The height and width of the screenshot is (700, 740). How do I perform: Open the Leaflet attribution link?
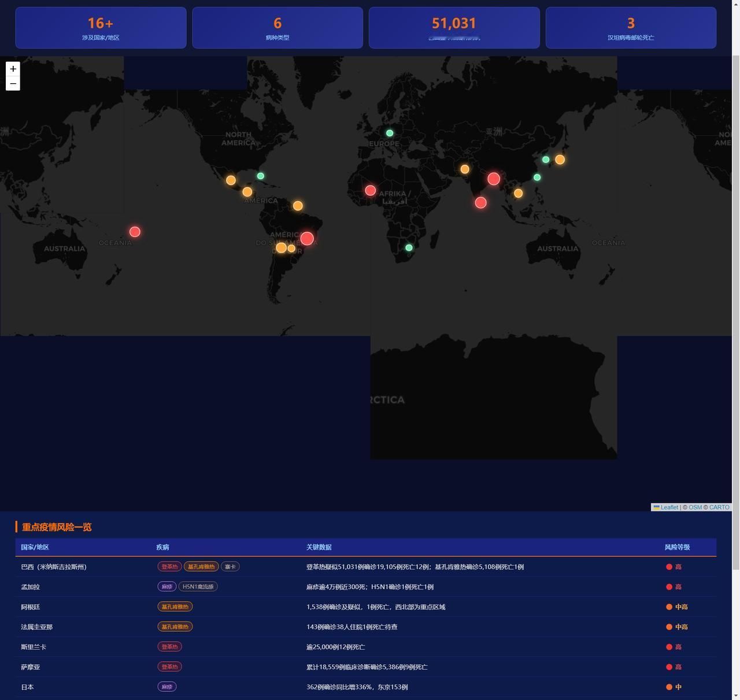[x=669, y=508]
